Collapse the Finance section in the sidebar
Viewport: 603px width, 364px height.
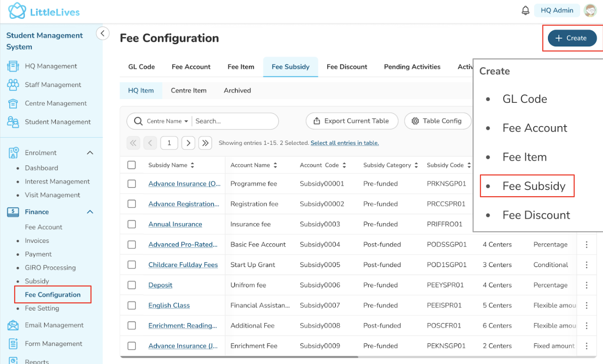click(x=90, y=212)
